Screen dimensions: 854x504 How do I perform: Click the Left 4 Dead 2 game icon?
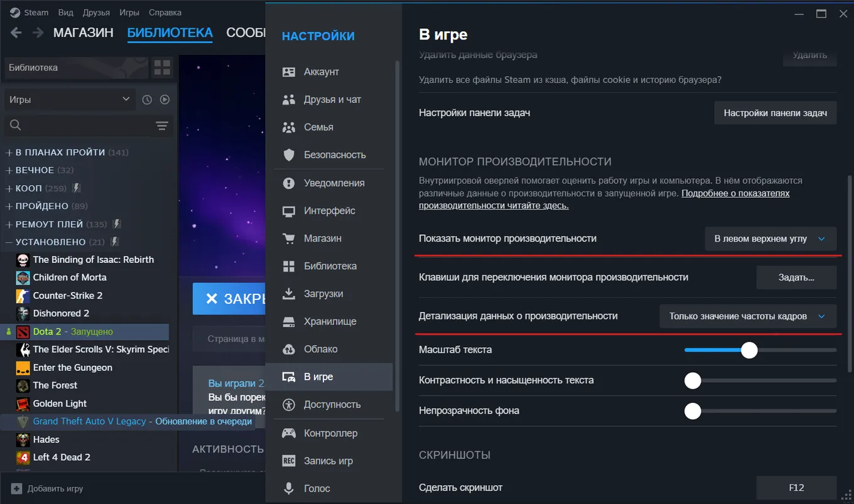[x=23, y=458]
